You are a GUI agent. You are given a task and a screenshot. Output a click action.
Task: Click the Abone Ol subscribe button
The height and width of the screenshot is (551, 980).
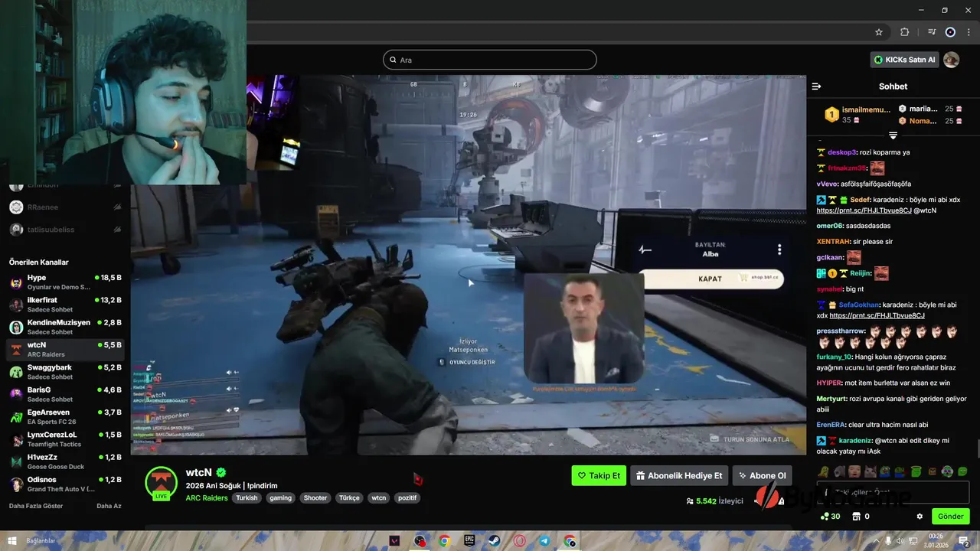[762, 475]
